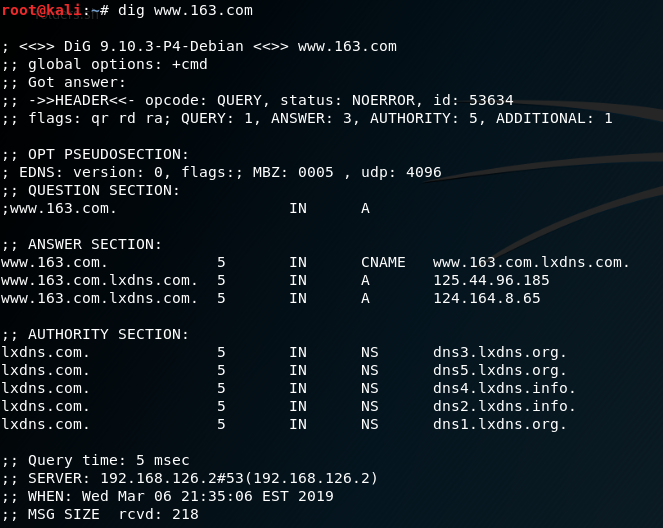Click the IP address 125.44.96.185
The height and width of the screenshot is (528, 663).
click(491, 280)
